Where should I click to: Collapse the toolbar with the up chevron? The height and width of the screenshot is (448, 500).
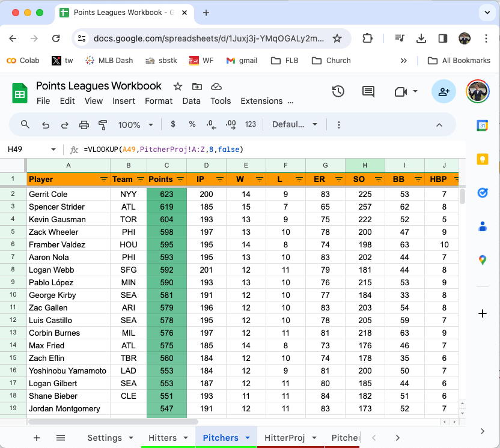tap(439, 125)
